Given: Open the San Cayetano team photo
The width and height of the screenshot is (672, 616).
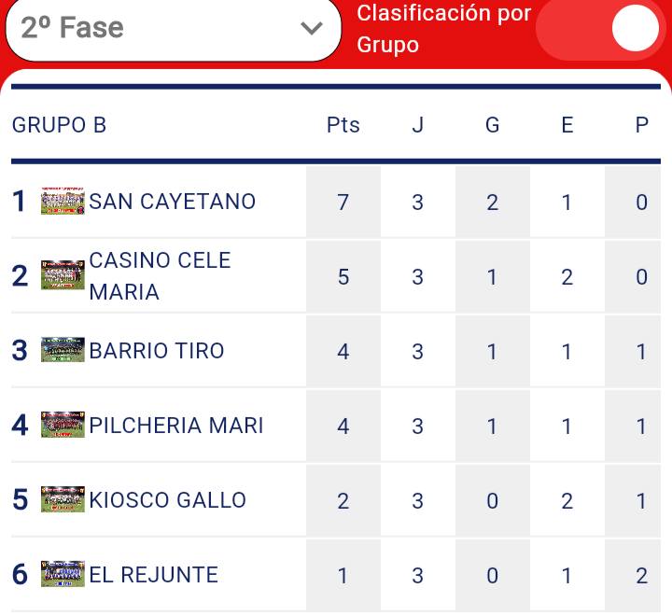Looking at the screenshot, I should point(63,201).
